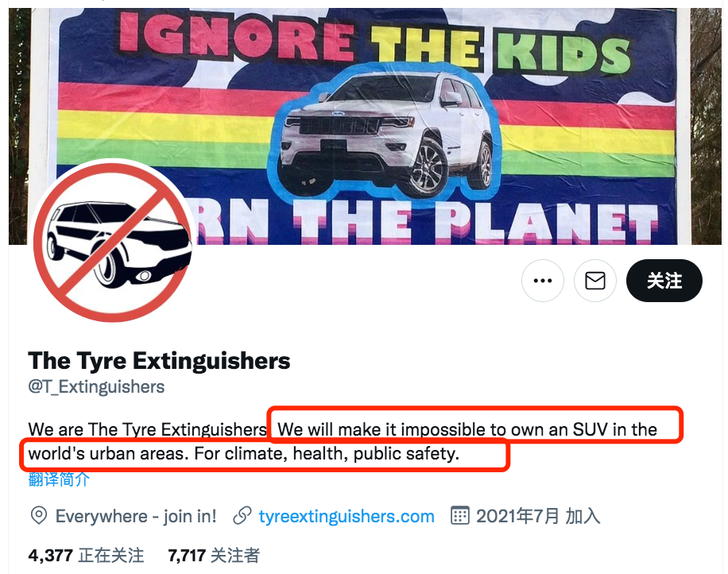Open the crossed-out SUV profile avatar

pyautogui.click(x=111, y=241)
